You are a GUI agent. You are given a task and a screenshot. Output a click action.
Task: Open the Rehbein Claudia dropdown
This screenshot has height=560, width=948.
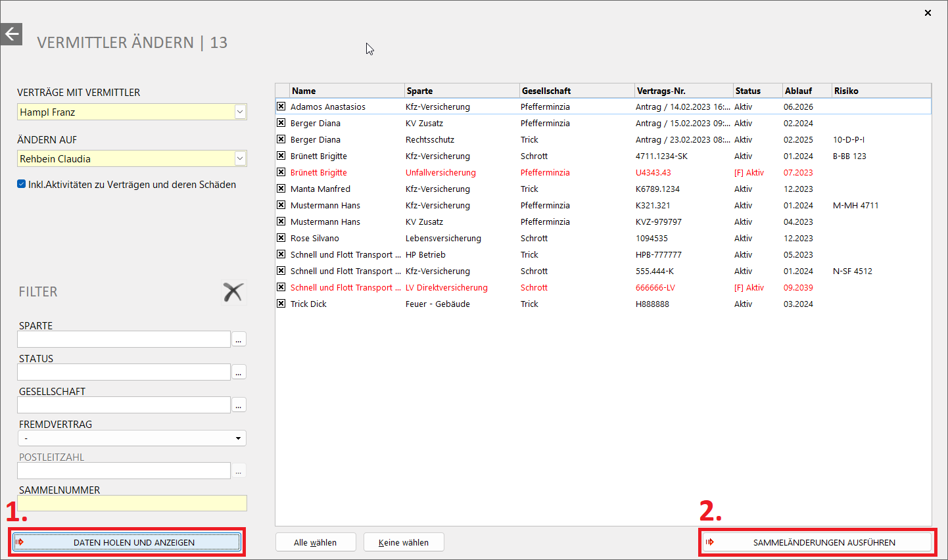pos(240,159)
